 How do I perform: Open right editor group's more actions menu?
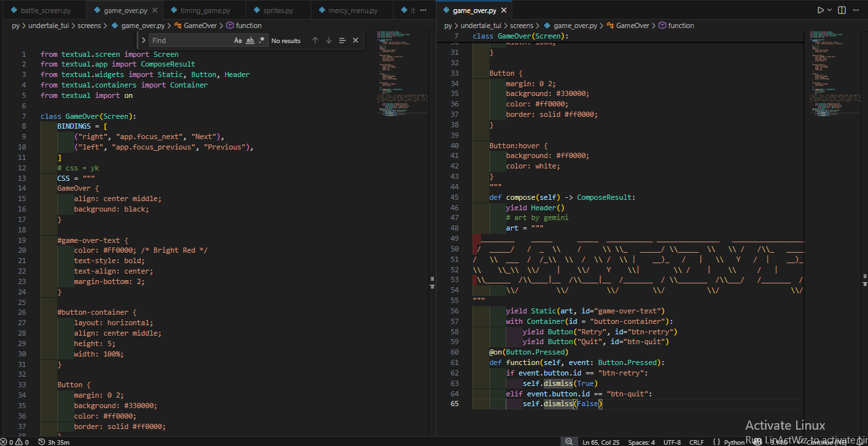coord(858,10)
